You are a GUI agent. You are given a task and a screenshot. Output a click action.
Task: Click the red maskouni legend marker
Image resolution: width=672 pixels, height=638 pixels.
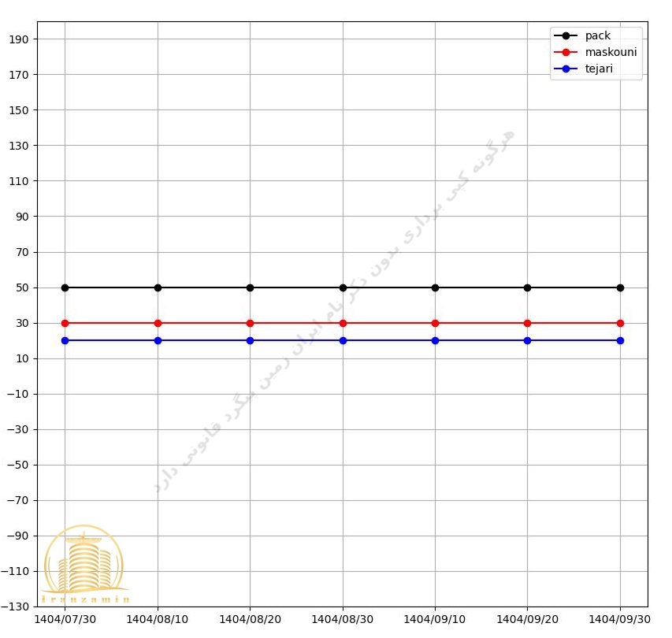[x=566, y=52]
